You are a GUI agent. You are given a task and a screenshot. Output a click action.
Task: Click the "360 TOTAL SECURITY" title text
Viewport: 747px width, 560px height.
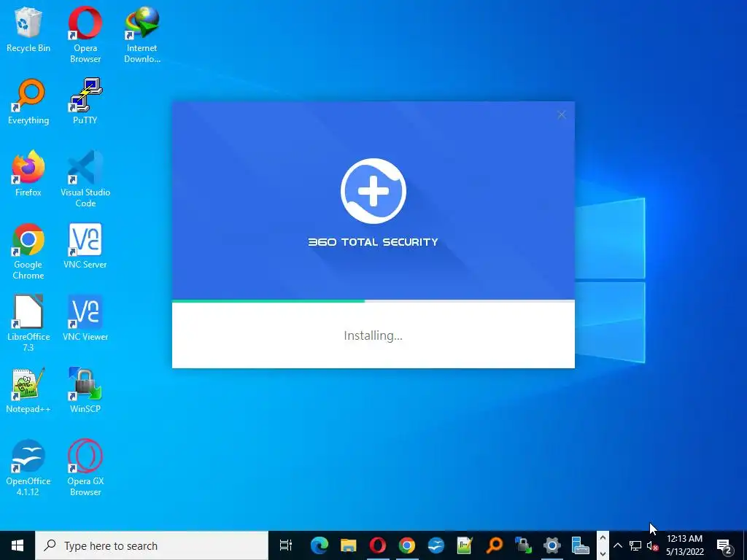(373, 242)
